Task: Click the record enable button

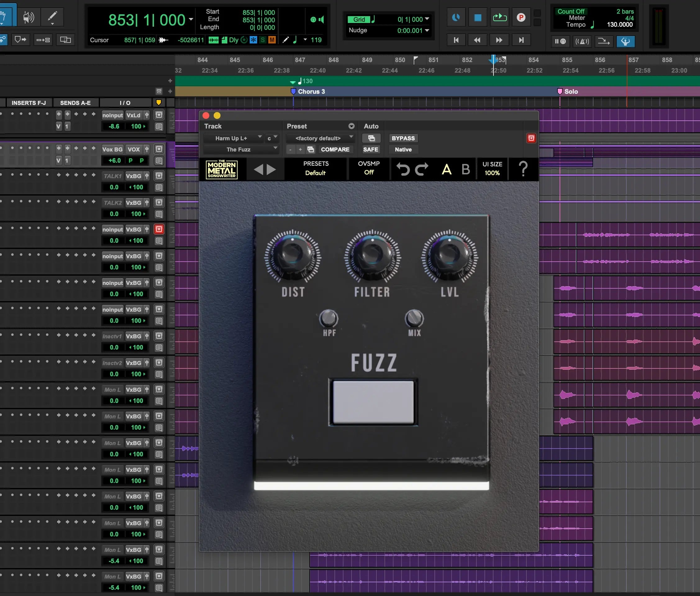Action: coord(520,18)
